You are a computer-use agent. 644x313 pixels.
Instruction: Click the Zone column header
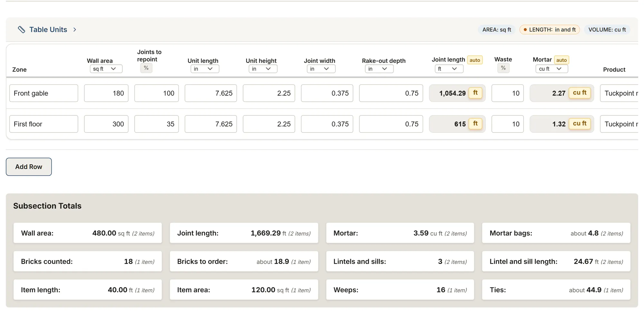(x=19, y=70)
